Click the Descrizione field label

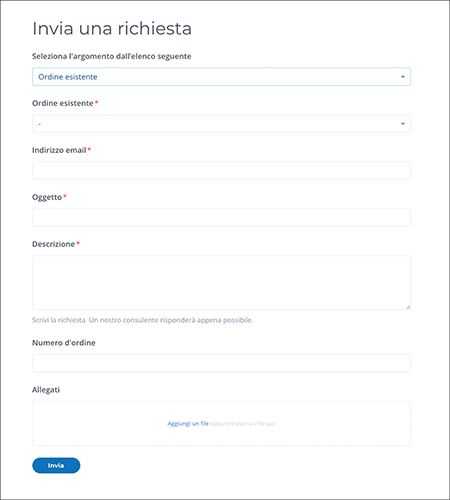tap(53, 244)
